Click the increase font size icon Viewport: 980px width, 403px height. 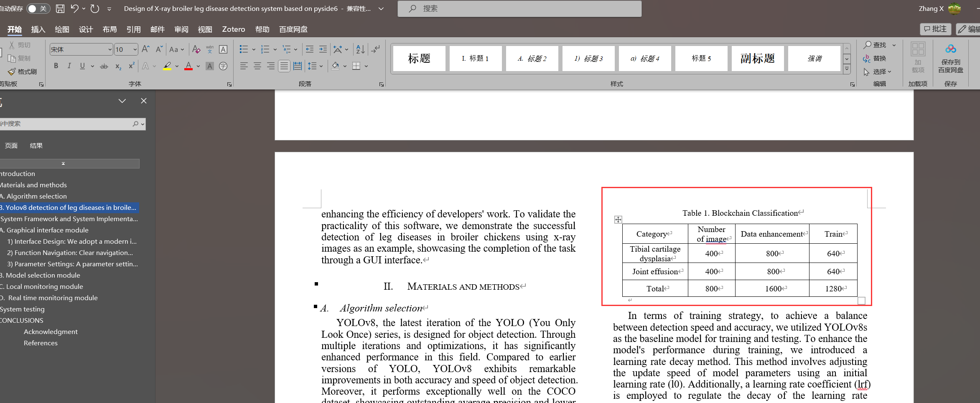click(x=145, y=49)
